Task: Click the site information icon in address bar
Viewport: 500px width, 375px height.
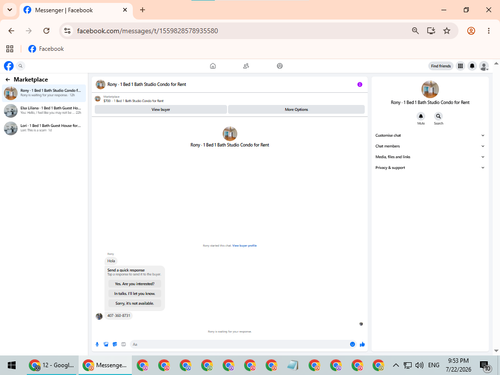Action: point(67,31)
